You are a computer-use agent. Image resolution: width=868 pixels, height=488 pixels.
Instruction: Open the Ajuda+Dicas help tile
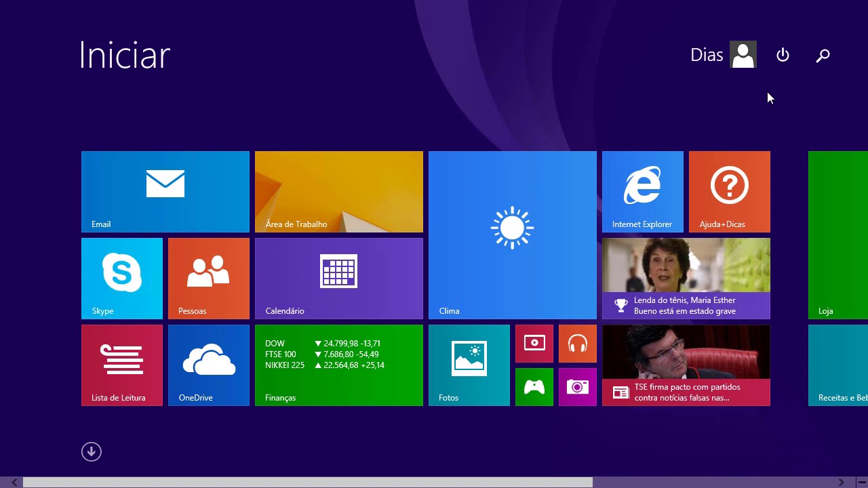pos(730,192)
